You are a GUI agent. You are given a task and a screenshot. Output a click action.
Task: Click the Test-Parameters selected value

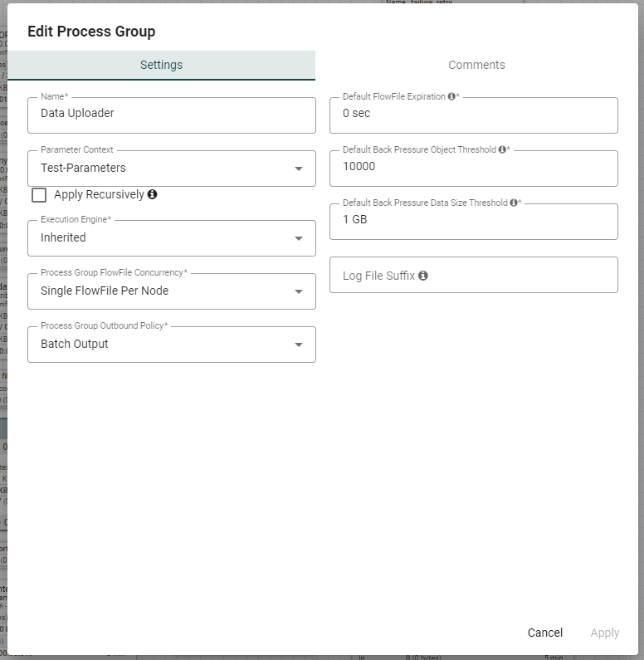(83, 168)
